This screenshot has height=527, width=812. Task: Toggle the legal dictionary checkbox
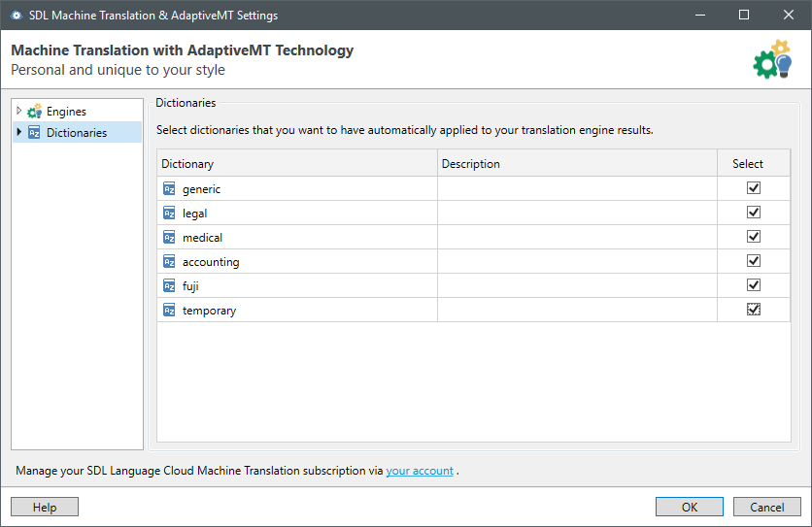(754, 213)
